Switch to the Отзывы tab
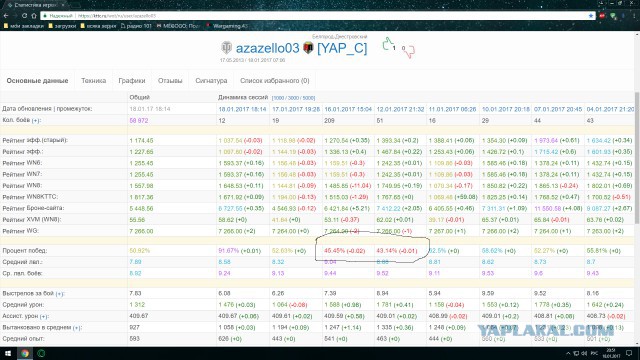 coord(170,81)
